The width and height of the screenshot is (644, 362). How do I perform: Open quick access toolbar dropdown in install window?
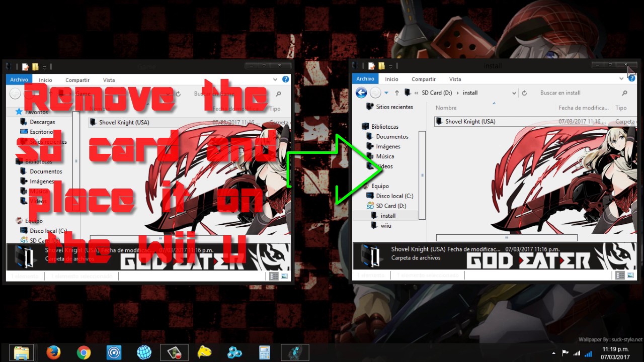click(x=390, y=66)
